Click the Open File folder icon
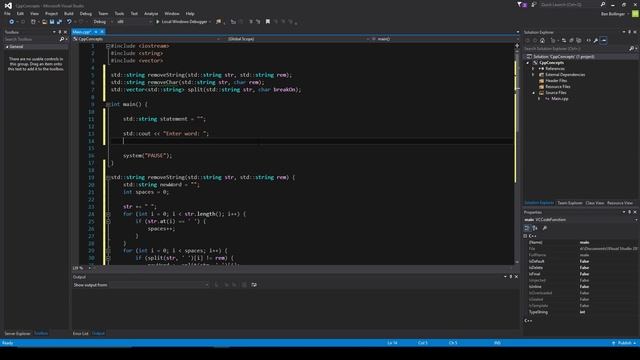The width and height of the screenshot is (640, 360). (x=44, y=22)
